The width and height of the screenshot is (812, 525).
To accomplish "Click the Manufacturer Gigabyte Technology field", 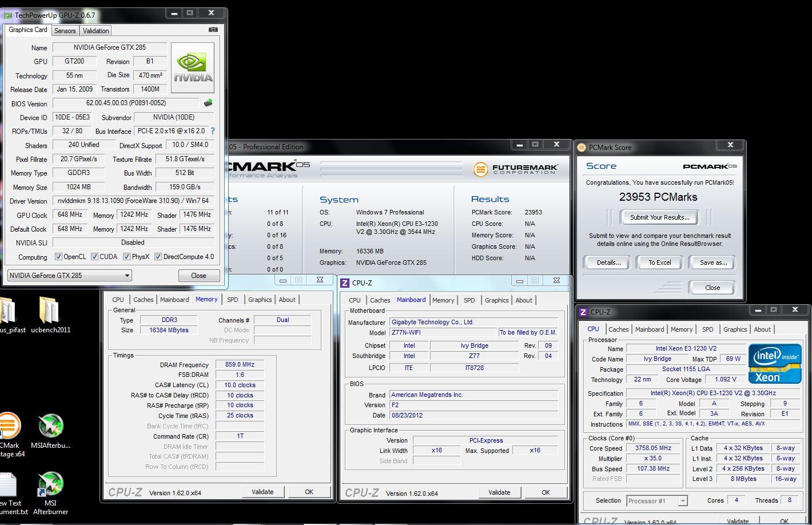I will 473,322.
